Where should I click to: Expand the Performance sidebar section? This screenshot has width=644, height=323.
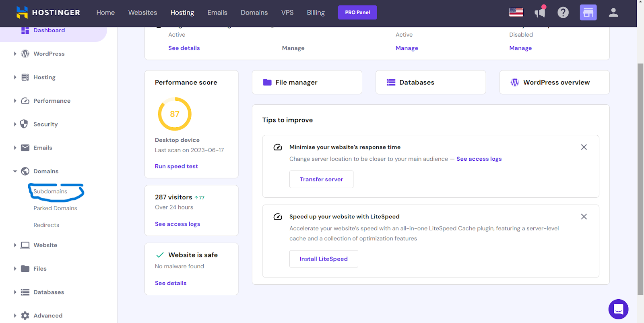15,101
